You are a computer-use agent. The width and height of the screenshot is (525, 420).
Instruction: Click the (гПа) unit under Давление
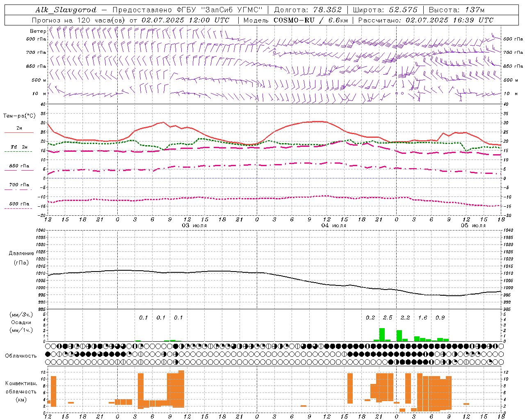click(x=21, y=263)
